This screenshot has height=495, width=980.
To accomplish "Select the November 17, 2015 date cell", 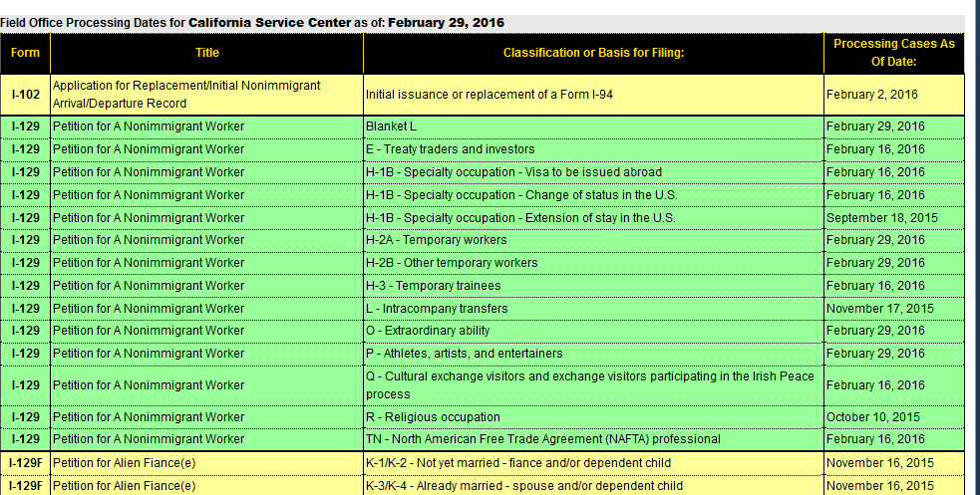I will [x=893, y=309].
